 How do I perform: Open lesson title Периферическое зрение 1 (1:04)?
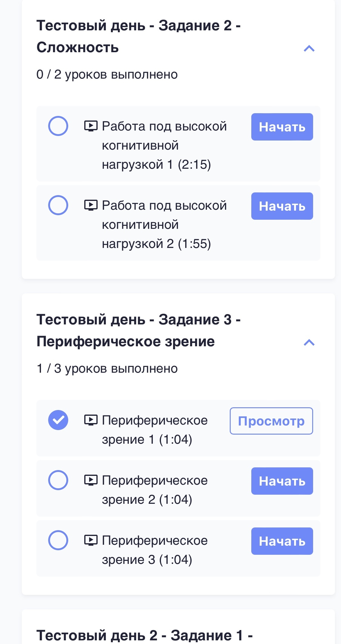coord(155,430)
